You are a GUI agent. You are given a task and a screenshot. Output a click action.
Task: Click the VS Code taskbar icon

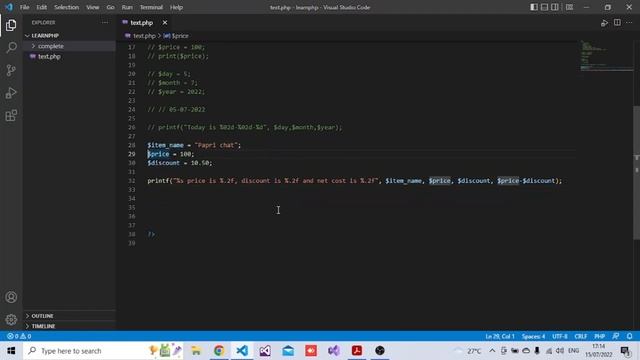pyautogui.click(x=242, y=351)
